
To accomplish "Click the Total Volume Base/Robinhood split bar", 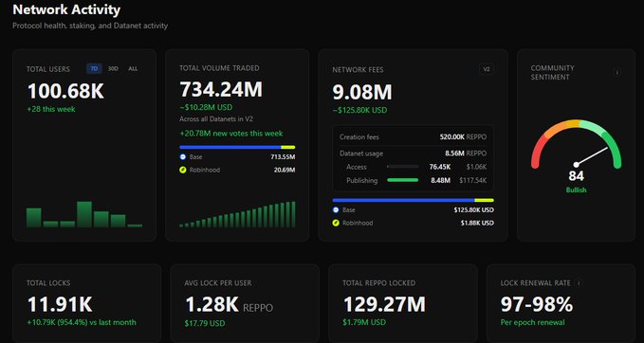I will pyautogui.click(x=237, y=147).
